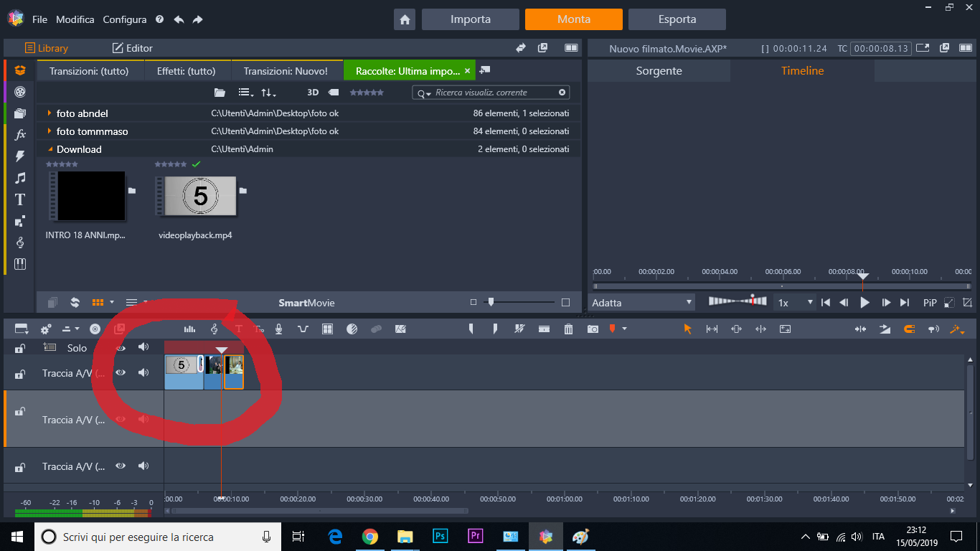Launch SmartMovie
Viewport: 980px width, 551px height.
click(306, 303)
